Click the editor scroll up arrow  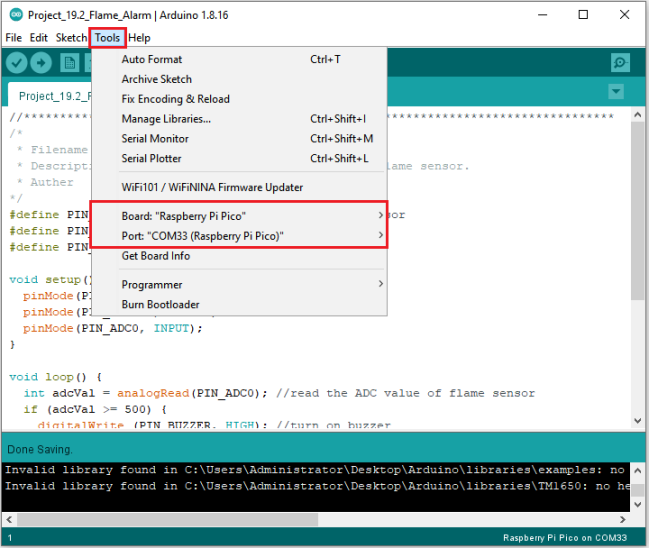coord(638,115)
